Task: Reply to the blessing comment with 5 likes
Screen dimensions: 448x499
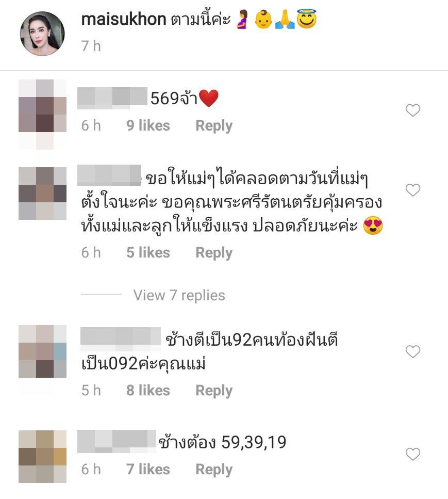Action: (x=214, y=253)
